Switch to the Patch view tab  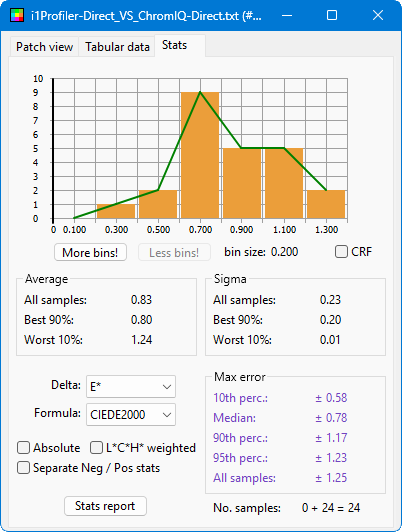coord(44,46)
